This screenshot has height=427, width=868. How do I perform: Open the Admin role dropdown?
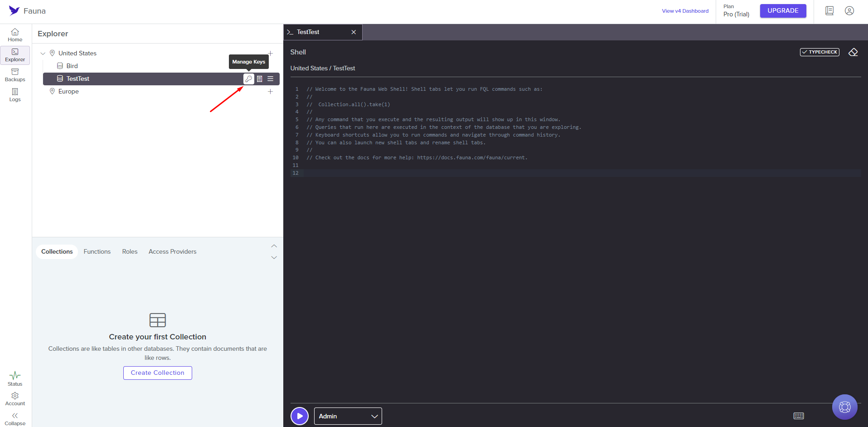tap(347, 416)
